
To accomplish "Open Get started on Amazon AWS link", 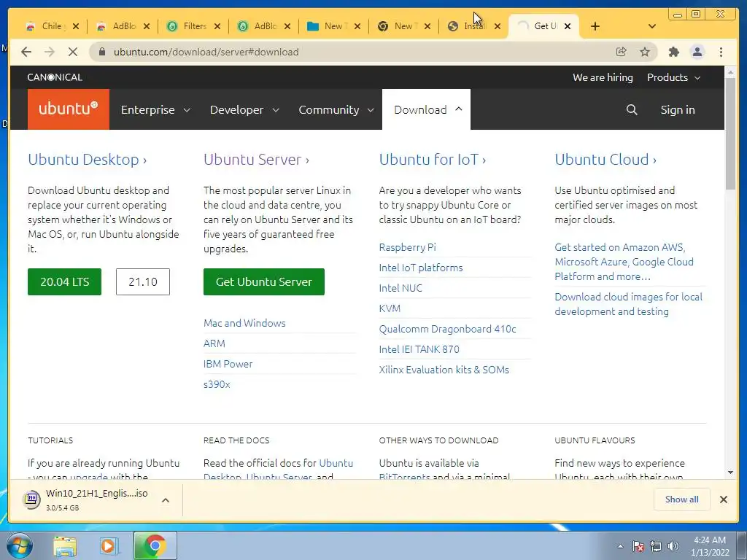I will pos(624,262).
